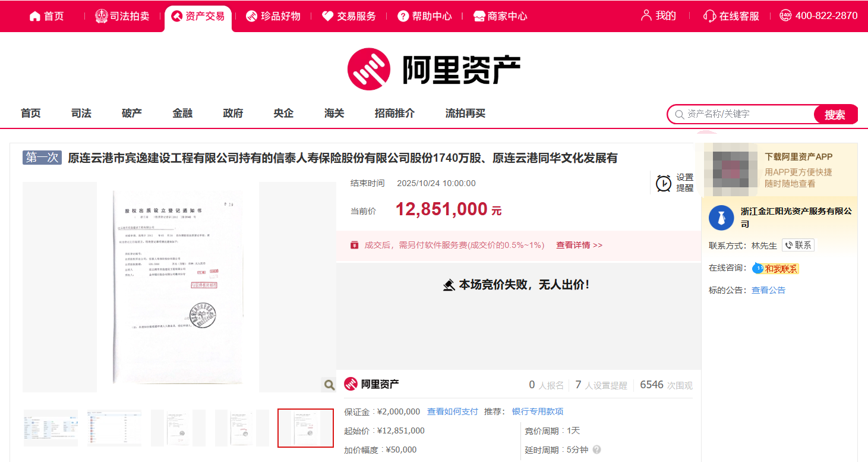Image resolution: width=868 pixels, height=462 pixels.
Task: Open the 查看详情 >> link
Action: click(579, 245)
